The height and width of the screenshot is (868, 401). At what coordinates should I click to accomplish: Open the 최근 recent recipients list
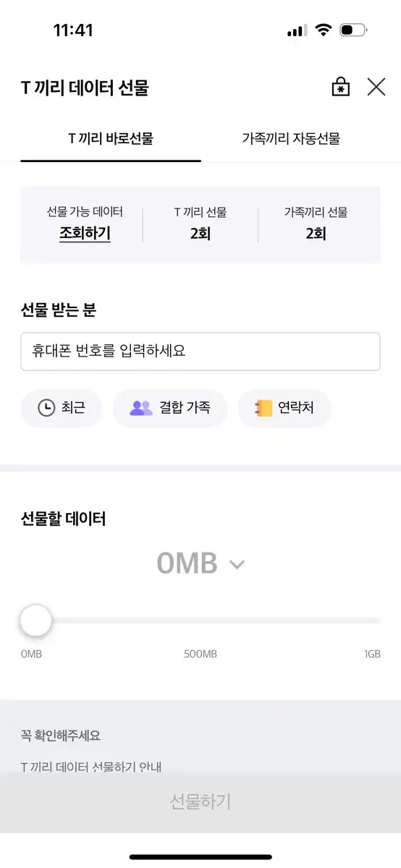(x=62, y=408)
